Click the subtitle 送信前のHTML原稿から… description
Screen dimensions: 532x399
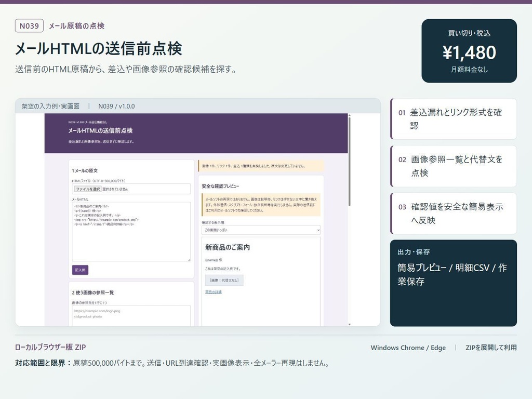(x=126, y=69)
